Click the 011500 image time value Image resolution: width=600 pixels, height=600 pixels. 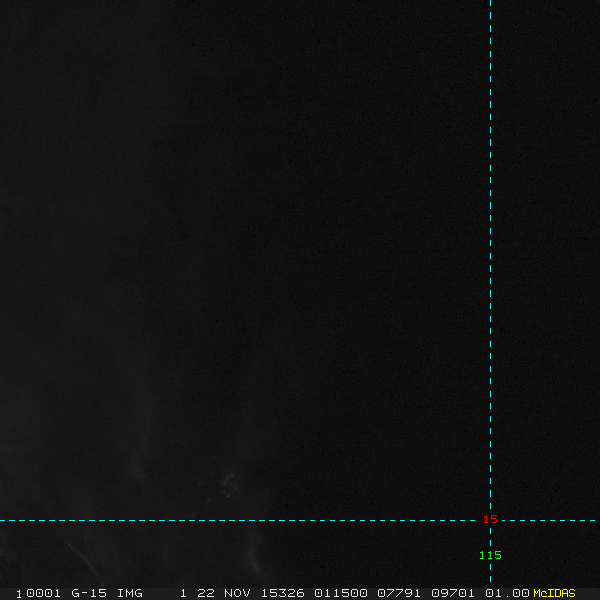[x=341, y=593]
